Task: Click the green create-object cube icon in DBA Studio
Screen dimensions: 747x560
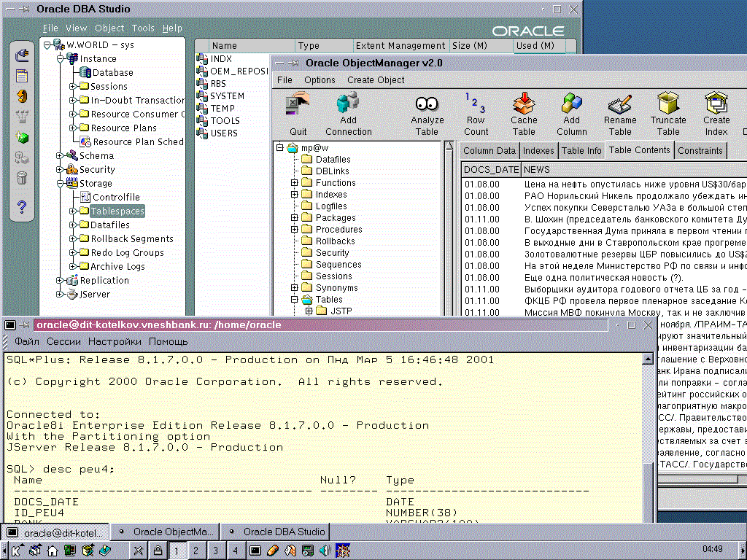Action: click(22, 138)
